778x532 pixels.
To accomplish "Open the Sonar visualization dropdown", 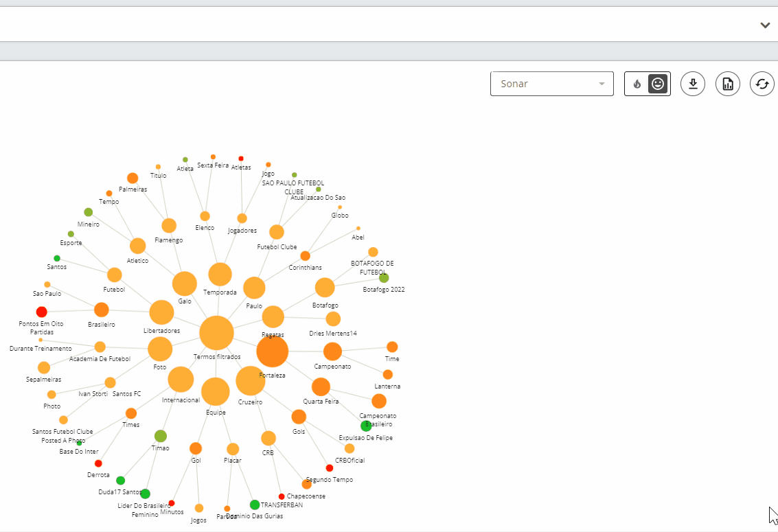I will point(552,84).
